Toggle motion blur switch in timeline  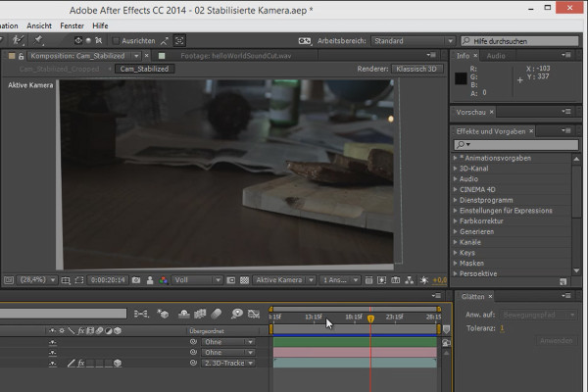coord(217,314)
